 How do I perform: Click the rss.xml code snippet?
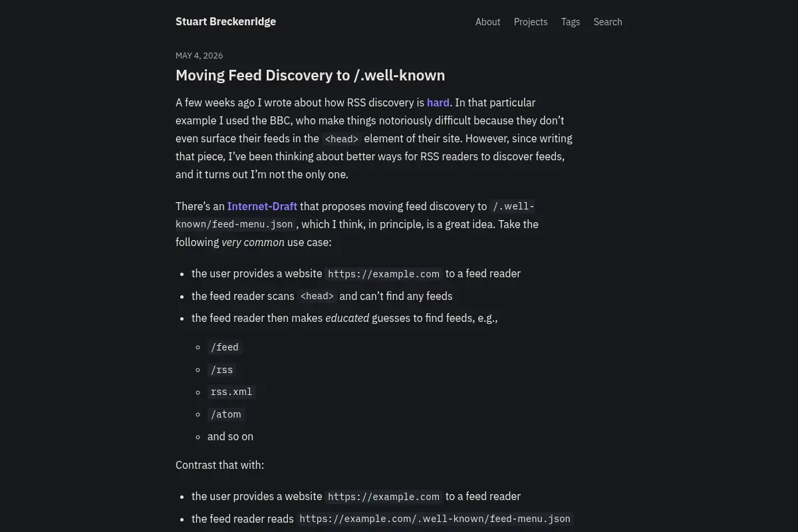231,392
